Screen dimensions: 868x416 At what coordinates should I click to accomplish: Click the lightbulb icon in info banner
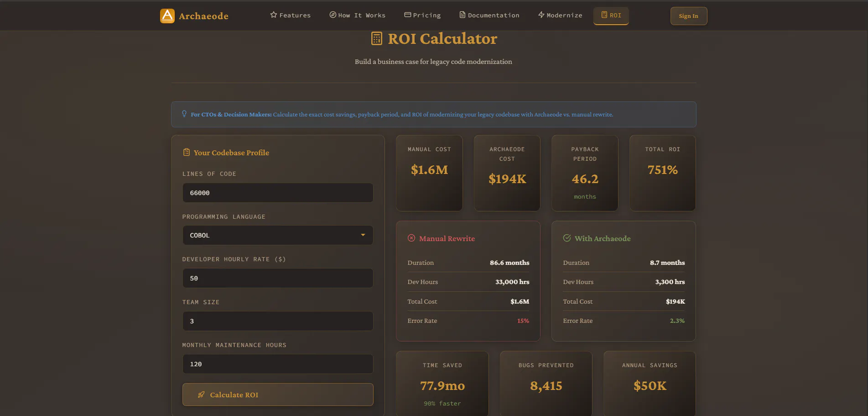pos(184,114)
